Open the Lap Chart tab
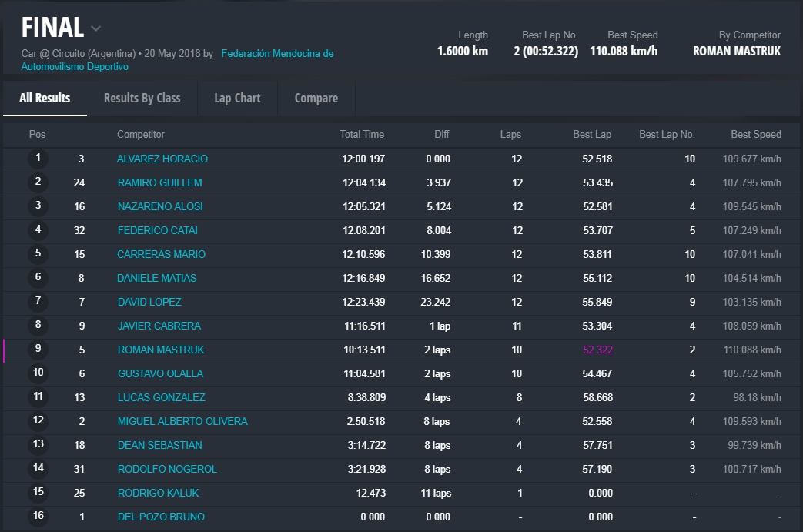Image resolution: width=803 pixels, height=532 pixels. click(x=237, y=99)
